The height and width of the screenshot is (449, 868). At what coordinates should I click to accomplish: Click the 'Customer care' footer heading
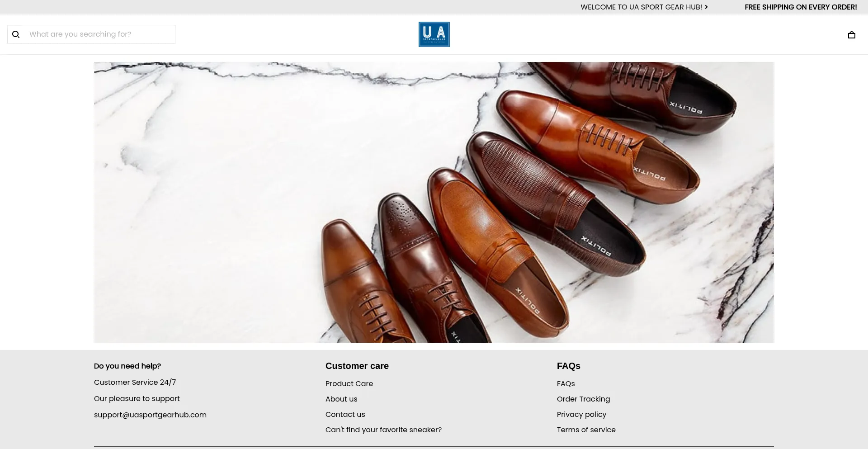357,366
